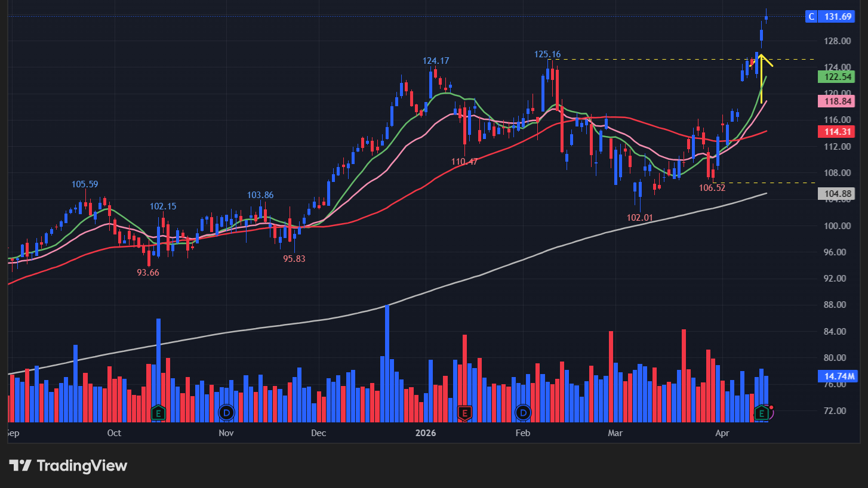The width and height of the screenshot is (868, 488).
Task: Click the pink 118.84 moving average label
Action: pyautogui.click(x=835, y=101)
